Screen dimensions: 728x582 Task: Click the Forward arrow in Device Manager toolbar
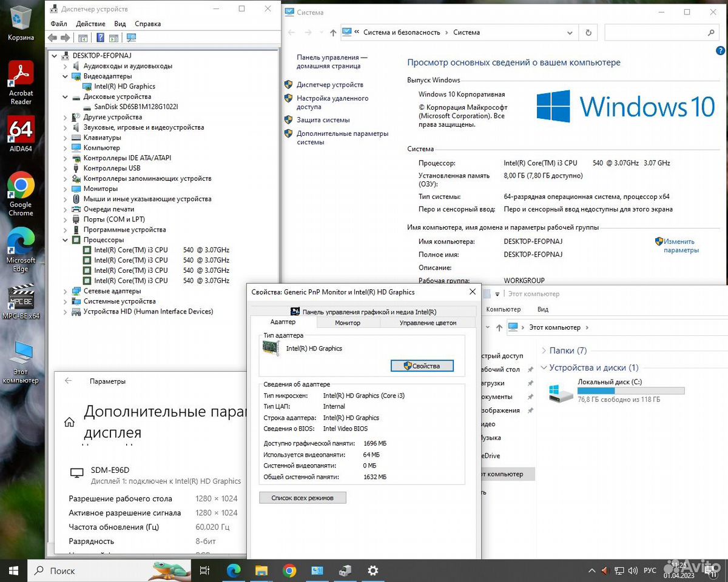click(65, 38)
